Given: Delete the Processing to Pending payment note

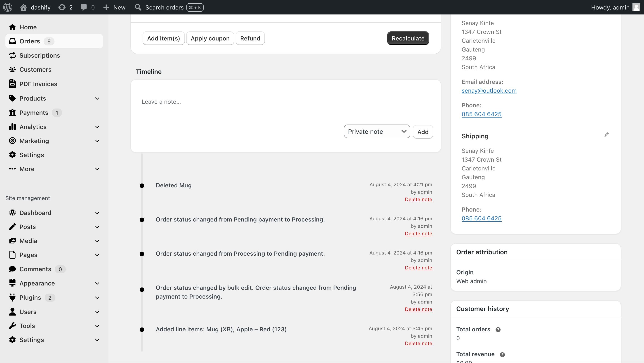Looking at the screenshot, I should click(x=418, y=268).
